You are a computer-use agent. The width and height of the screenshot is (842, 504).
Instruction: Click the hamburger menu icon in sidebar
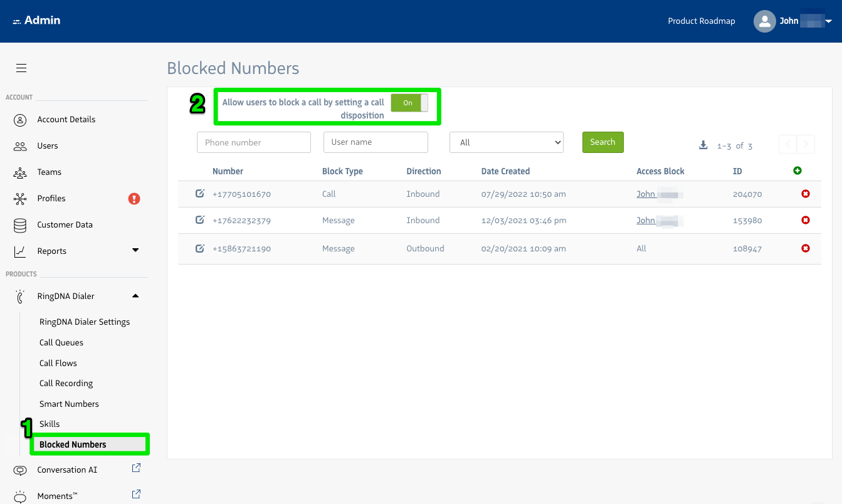click(21, 68)
